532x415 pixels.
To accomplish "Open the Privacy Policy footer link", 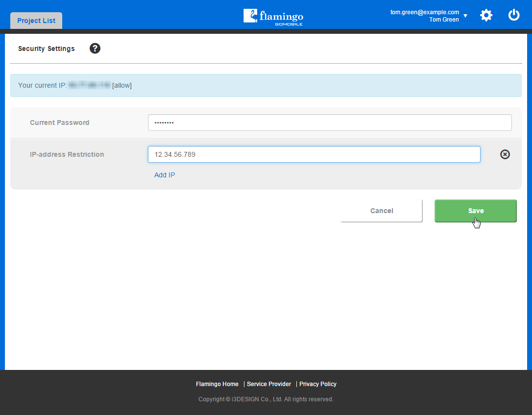I will [318, 384].
